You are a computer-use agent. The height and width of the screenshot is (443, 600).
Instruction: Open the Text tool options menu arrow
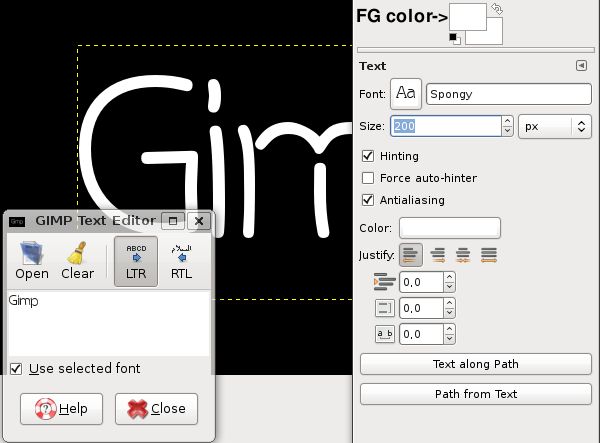(581, 66)
